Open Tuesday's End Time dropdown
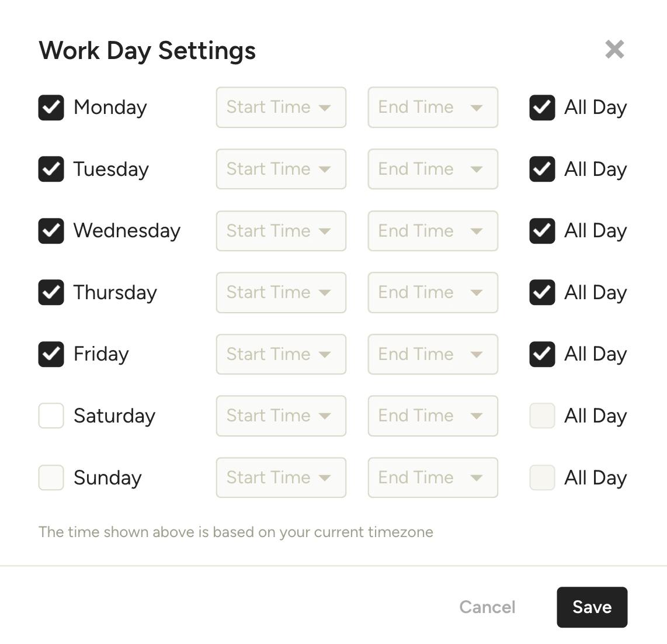 (433, 169)
